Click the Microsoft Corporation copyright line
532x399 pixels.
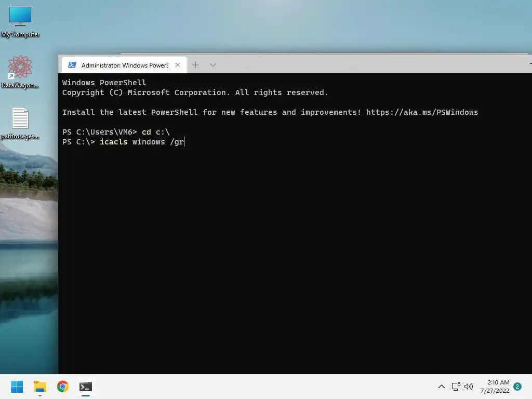(195, 92)
